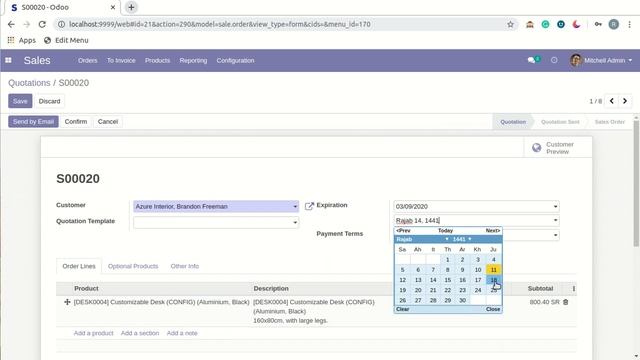This screenshot has height=360, width=640.
Task: Click the key extension icon
Action: pyautogui.click(x=598, y=24)
